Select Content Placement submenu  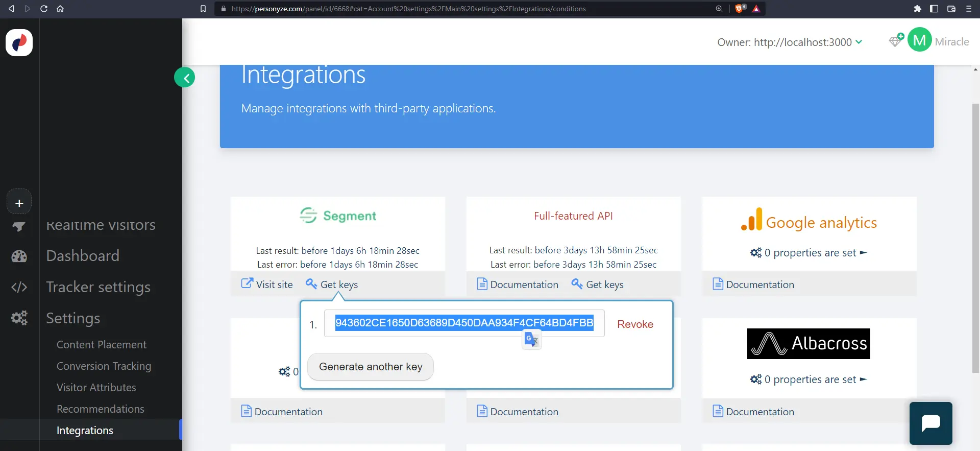point(102,345)
